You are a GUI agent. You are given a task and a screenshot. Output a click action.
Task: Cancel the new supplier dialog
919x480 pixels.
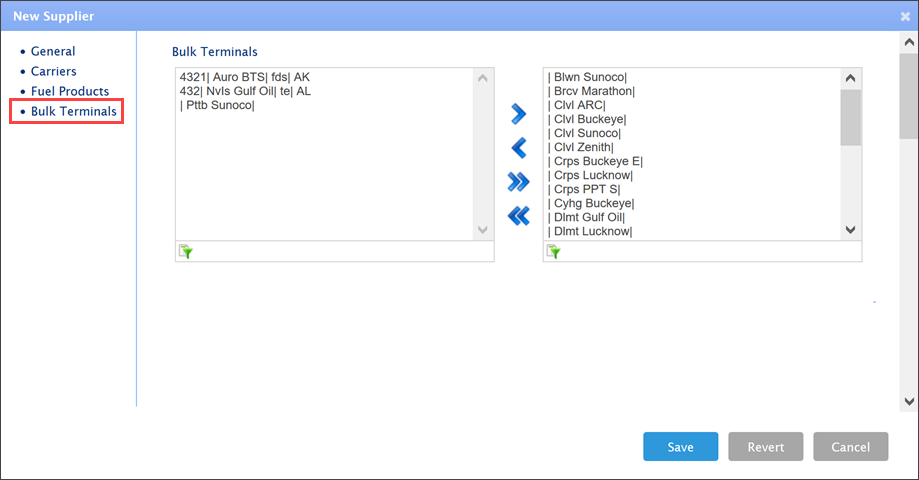pos(850,447)
